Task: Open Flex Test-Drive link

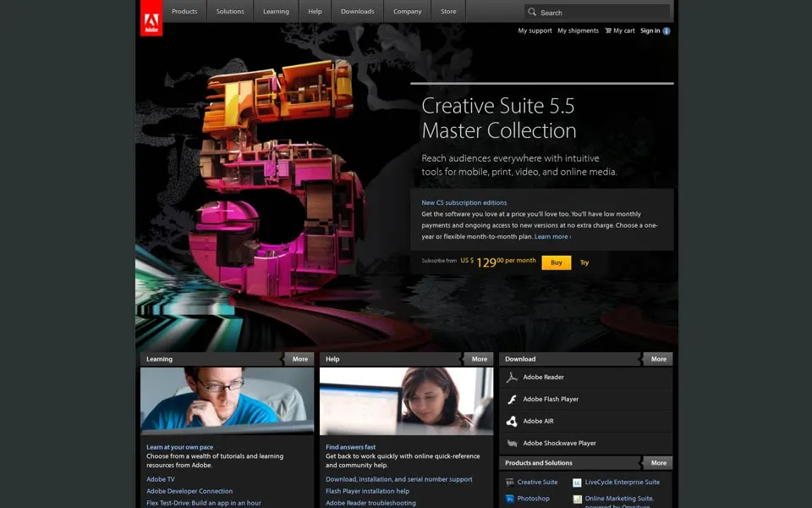Action: 204,503
